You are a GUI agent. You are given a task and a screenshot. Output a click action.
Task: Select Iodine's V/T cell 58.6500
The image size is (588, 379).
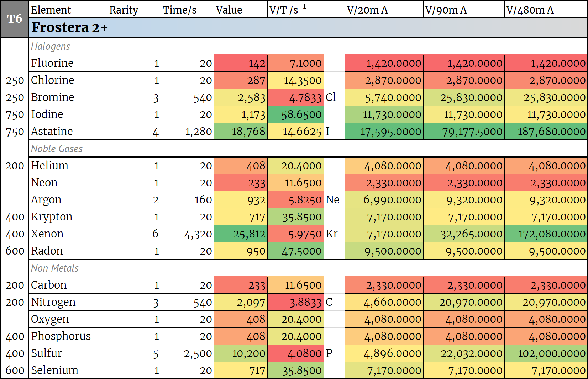295,114
